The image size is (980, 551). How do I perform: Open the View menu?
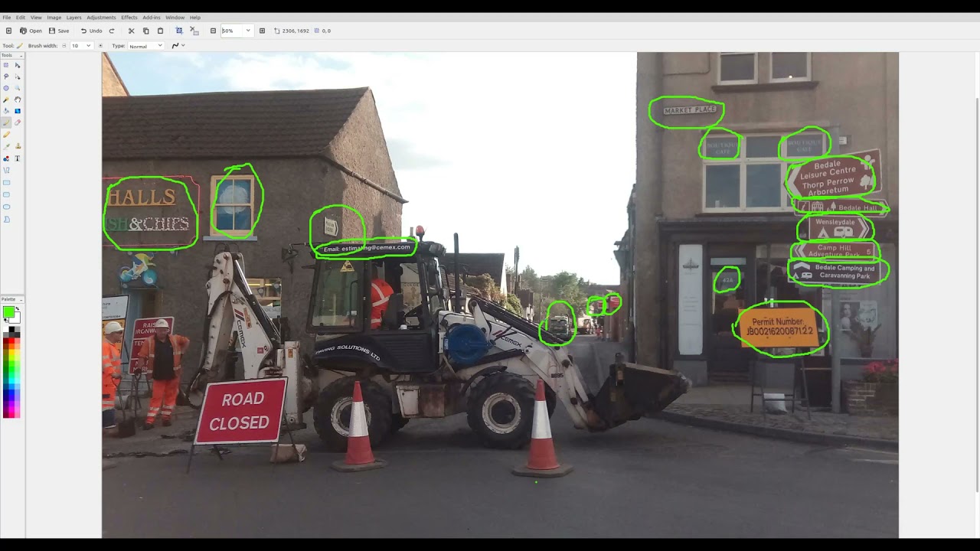click(36, 17)
